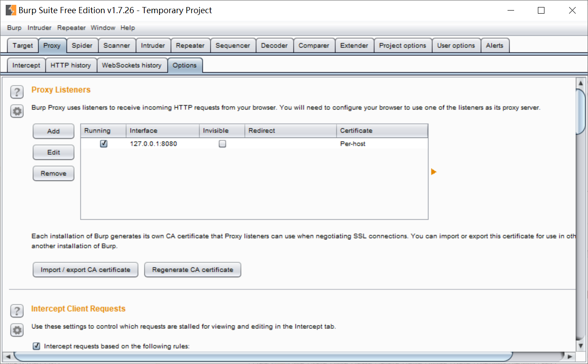The image size is (588, 364).
Task: Open the Window menu
Action: click(103, 28)
